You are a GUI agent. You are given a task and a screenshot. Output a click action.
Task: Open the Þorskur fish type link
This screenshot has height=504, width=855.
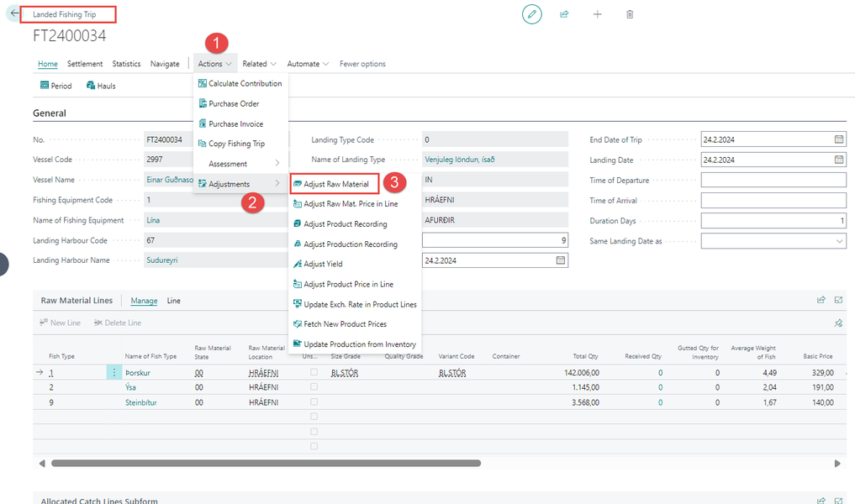point(136,372)
